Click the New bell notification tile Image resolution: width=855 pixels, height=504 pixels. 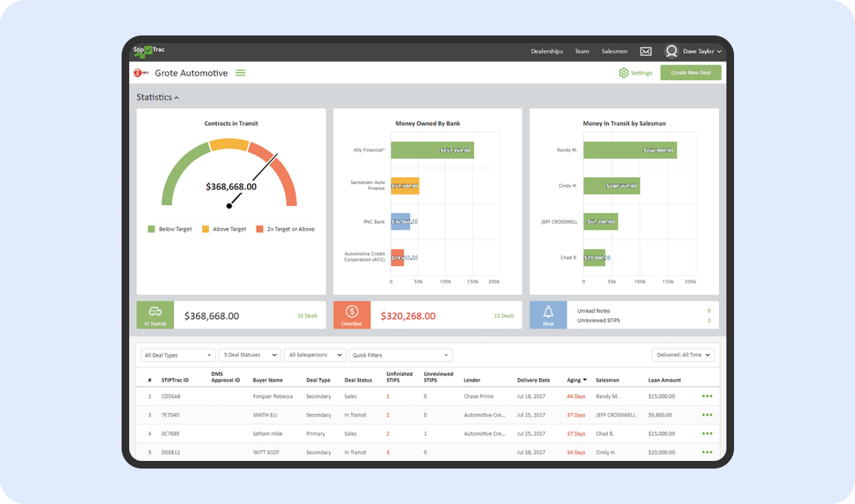(x=548, y=315)
